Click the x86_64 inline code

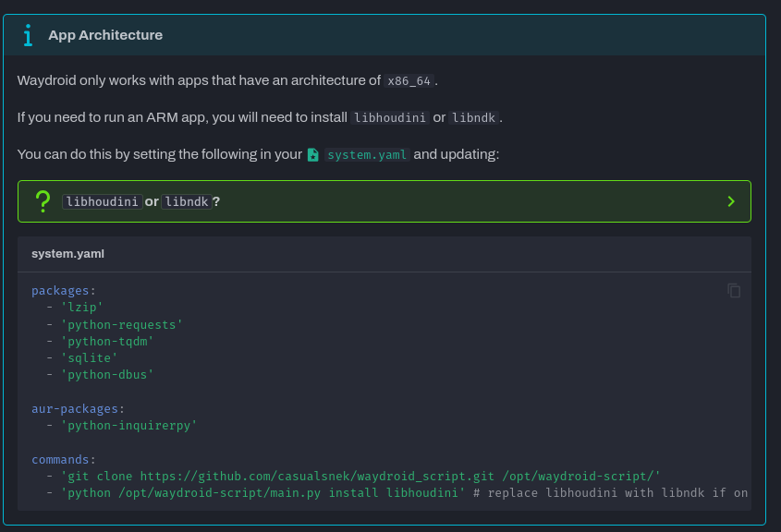point(409,81)
